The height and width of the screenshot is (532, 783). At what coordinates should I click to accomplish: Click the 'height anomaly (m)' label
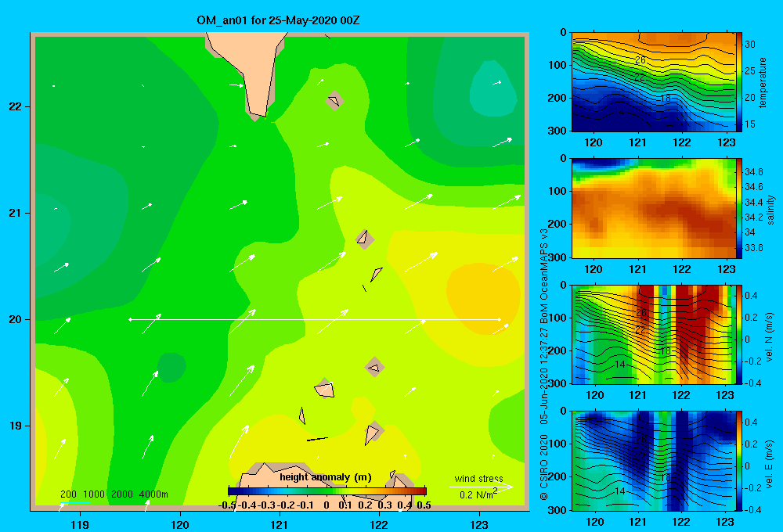pyautogui.click(x=325, y=477)
